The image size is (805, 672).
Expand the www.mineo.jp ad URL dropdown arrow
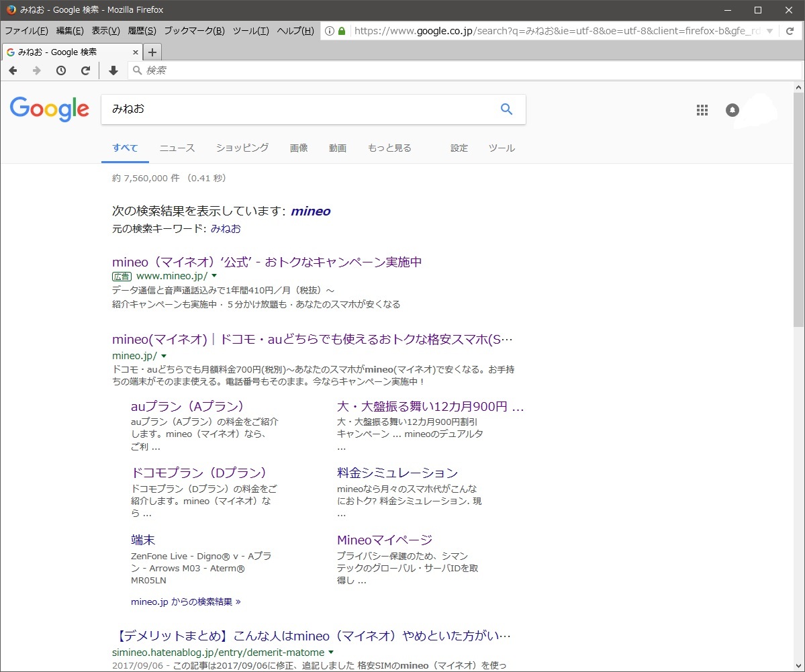tap(214, 276)
